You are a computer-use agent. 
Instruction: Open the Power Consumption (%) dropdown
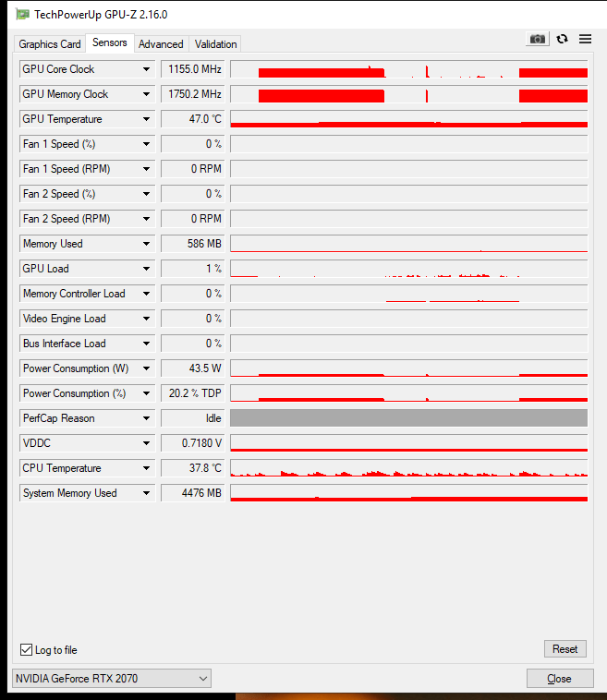(146, 393)
